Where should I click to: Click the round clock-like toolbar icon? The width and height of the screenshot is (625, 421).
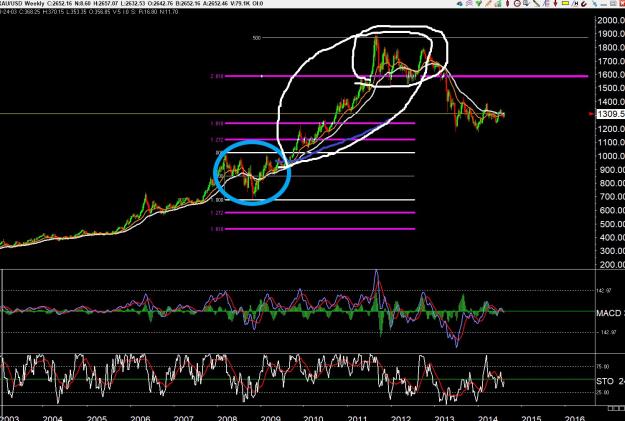tap(517, 4)
